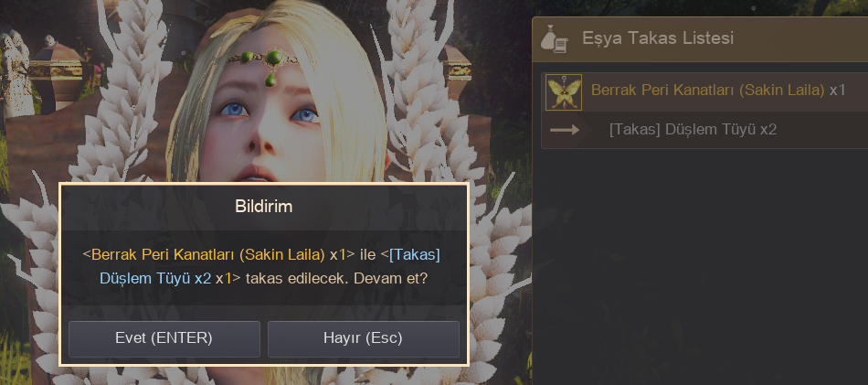Click empty area of exchange list panel
This screenshot has width=868, height=385.
(x=700, y=266)
